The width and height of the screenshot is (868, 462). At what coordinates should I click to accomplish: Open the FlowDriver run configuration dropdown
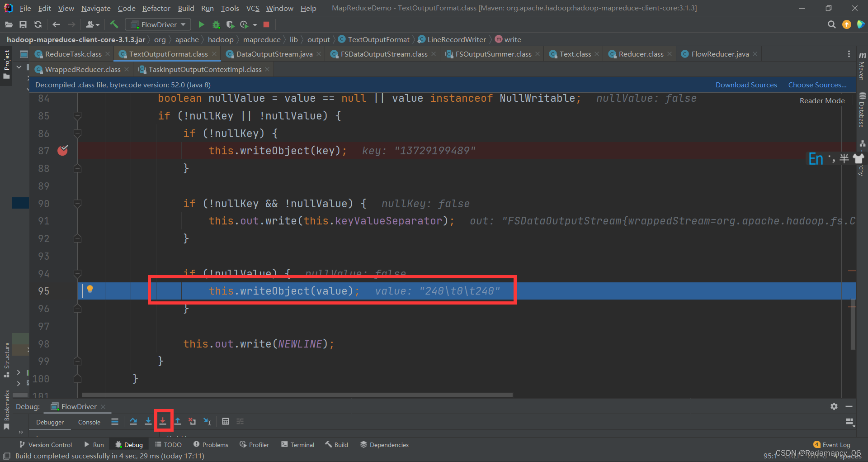coord(158,24)
